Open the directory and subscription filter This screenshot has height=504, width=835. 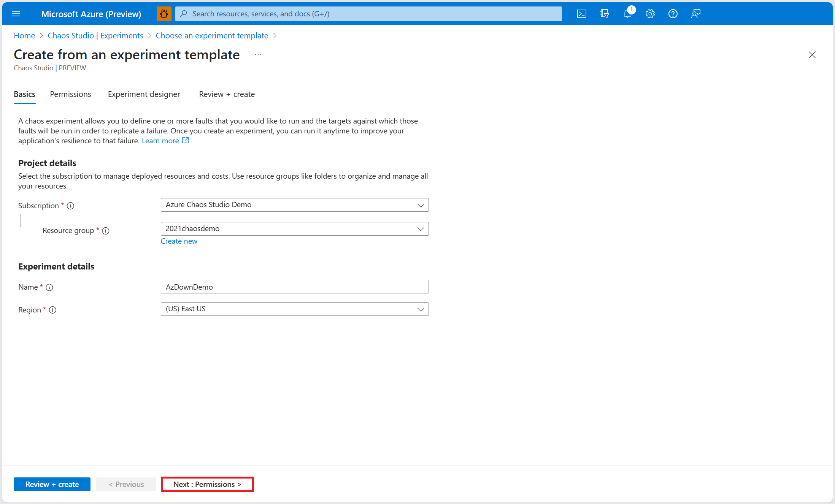click(604, 14)
